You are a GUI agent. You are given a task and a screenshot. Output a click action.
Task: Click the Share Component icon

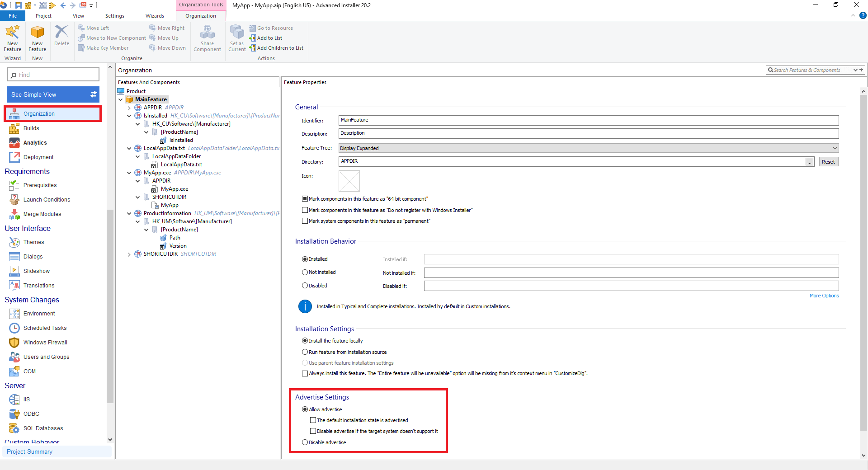tap(208, 33)
